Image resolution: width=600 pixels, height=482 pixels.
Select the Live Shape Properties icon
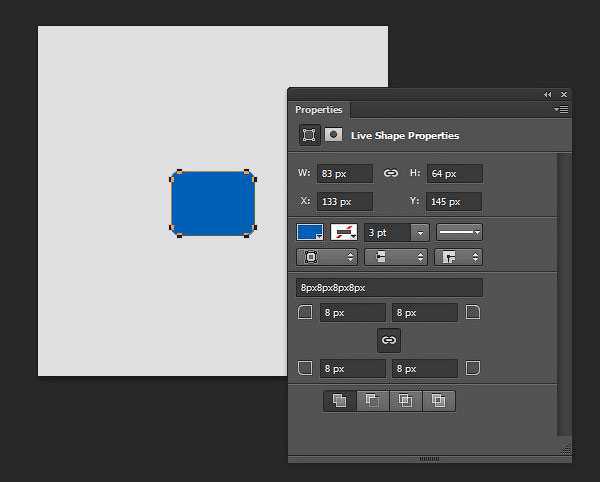click(309, 135)
